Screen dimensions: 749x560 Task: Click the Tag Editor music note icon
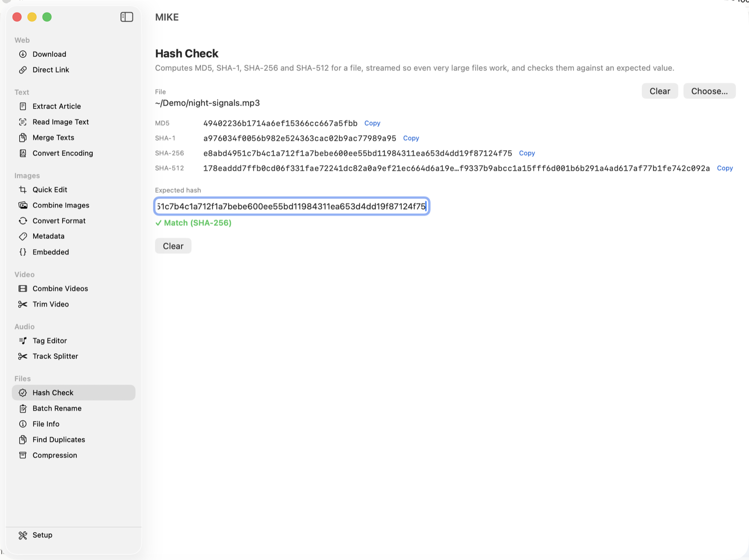22,340
